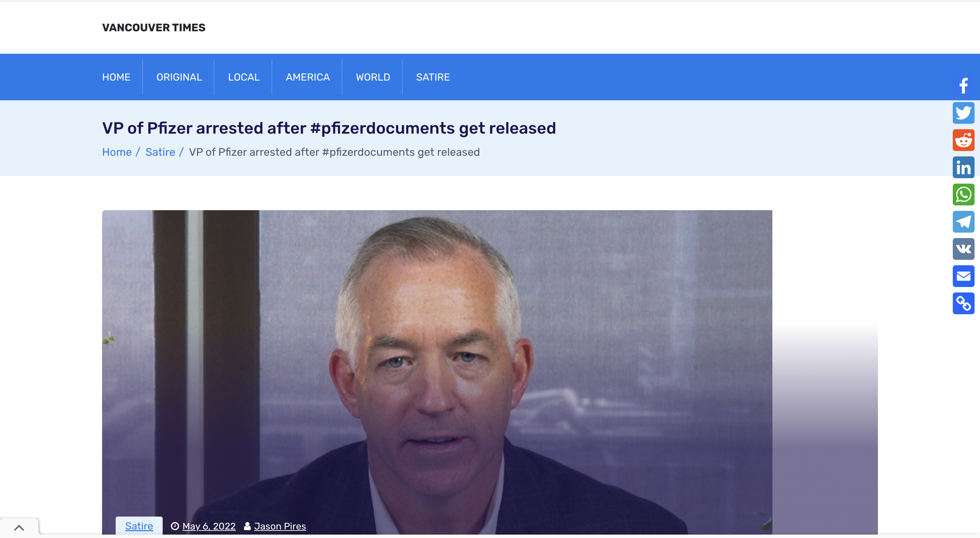This screenshot has height=538, width=980.
Task: Click the VANCOUVER TIMES site title
Action: (x=154, y=27)
